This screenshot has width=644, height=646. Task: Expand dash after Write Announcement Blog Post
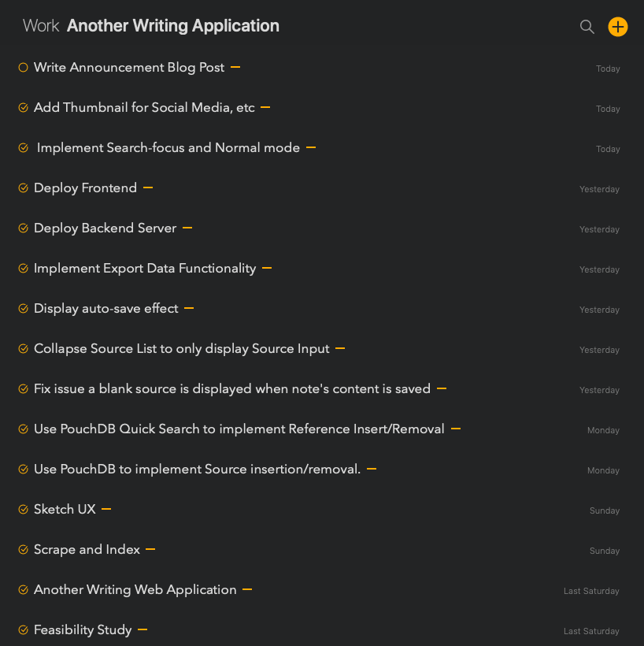(235, 67)
